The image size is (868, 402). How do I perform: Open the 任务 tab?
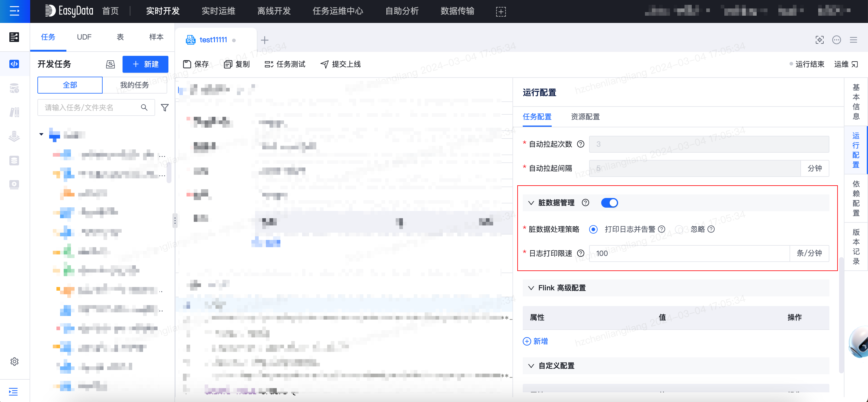[48, 37]
